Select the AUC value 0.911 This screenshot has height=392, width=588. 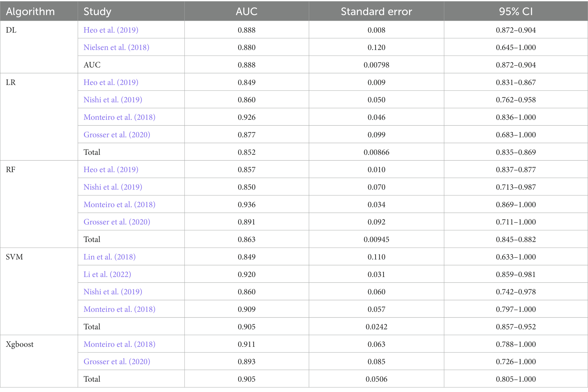coord(247,344)
